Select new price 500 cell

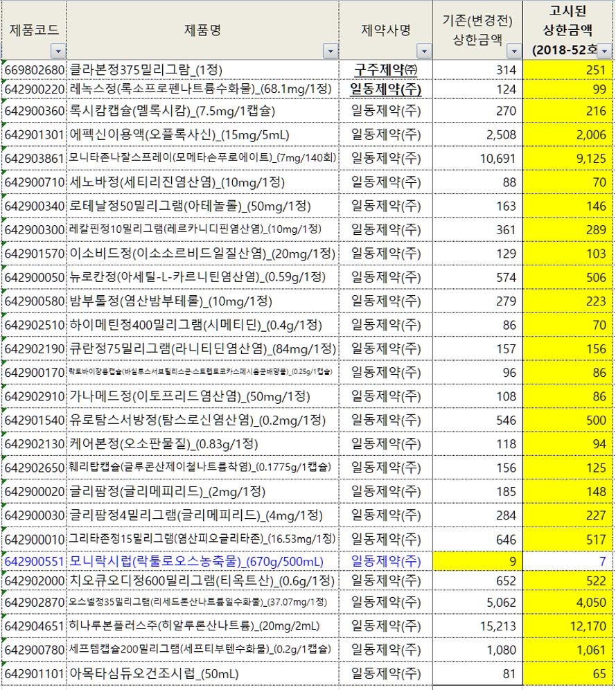[568, 420]
